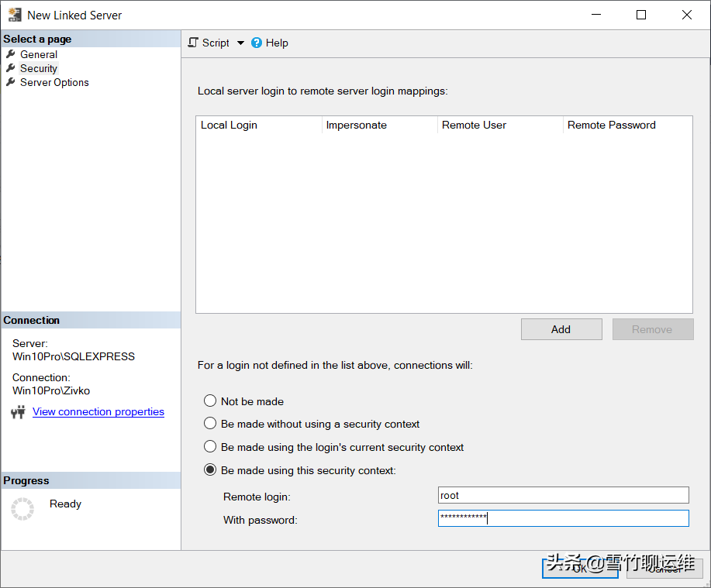Screen dimensions: 711x588
Task: Click the linked server icon in the title bar
Action: click(x=14, y=14)
